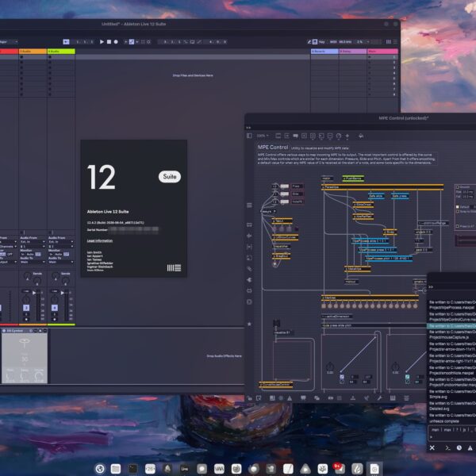Open the object list icon in Max sidebar
This screenshot has height=476, width=476.
(249, 205)
